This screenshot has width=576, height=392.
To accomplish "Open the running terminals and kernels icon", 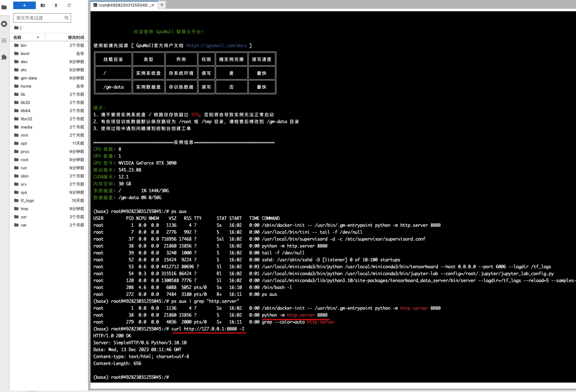I will tap(4, 24).
